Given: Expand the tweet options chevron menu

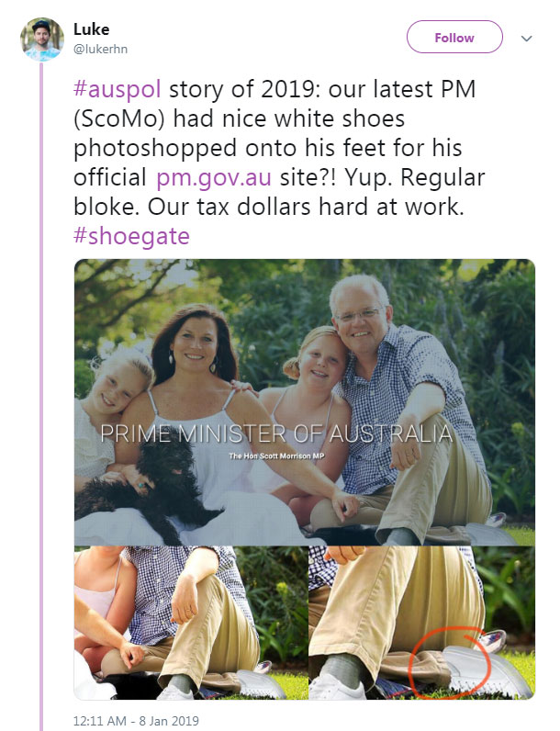Looking at the screenshot, I should tap(526, 39).
